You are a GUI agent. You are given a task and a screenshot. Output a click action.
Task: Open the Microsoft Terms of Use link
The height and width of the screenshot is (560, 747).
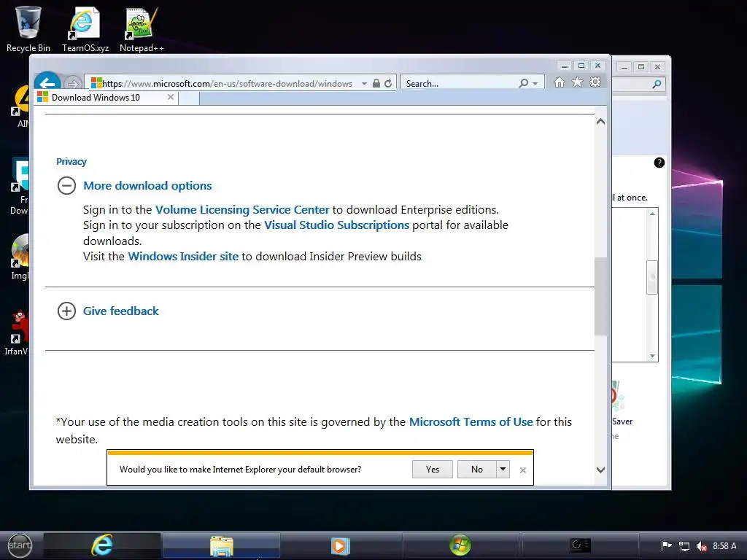click(x=471, y=422)
